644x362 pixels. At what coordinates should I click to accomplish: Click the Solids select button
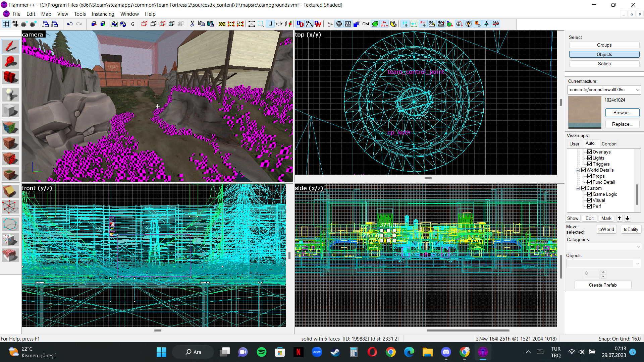(x=604, y=64)
